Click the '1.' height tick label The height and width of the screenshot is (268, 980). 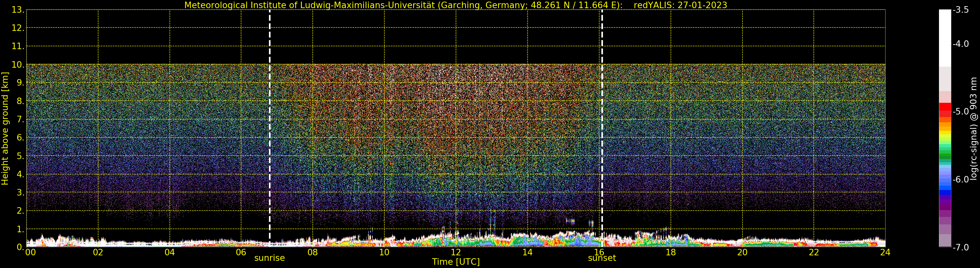pyautogui.click(x=20, y=229)
